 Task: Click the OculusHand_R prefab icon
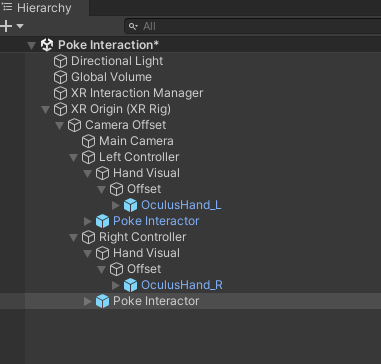[130, 285]
